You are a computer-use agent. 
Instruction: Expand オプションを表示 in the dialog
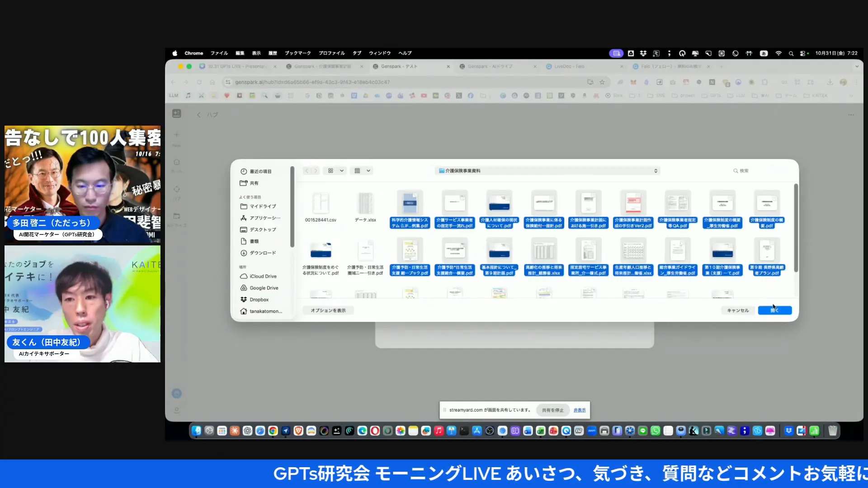[x=328, y=310]
